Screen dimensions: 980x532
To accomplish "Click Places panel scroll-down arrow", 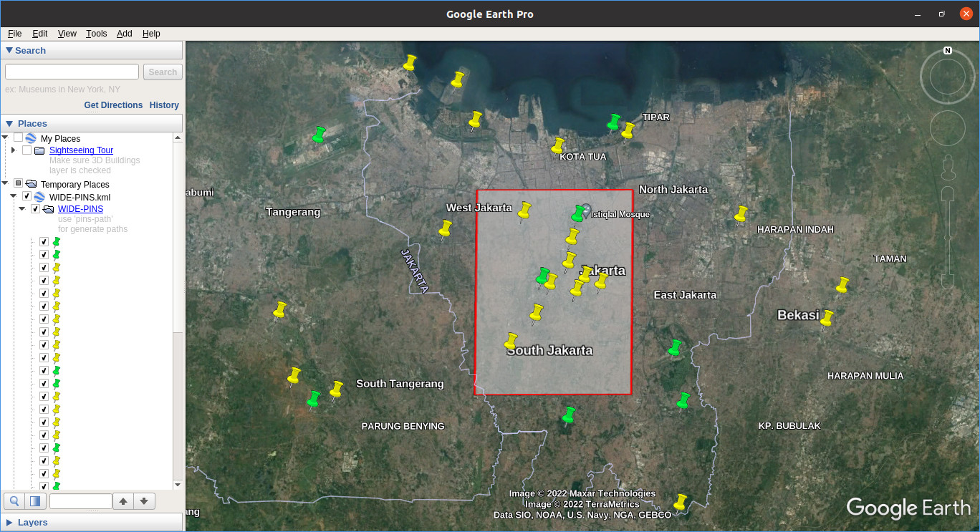I will tap(178, 485).
